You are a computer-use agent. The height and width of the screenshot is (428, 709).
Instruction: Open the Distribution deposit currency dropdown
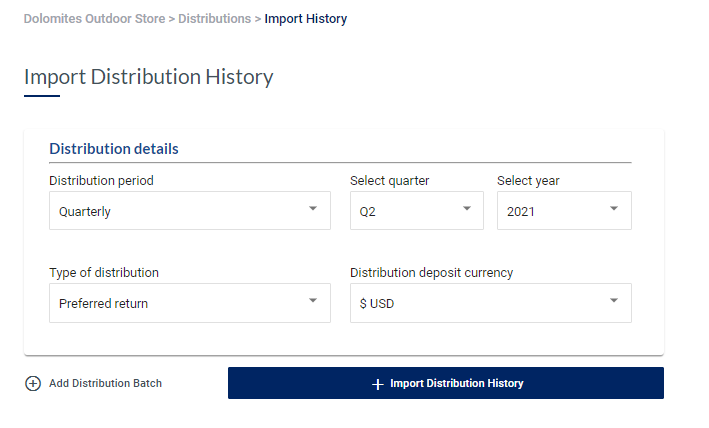tap(491, 303)
